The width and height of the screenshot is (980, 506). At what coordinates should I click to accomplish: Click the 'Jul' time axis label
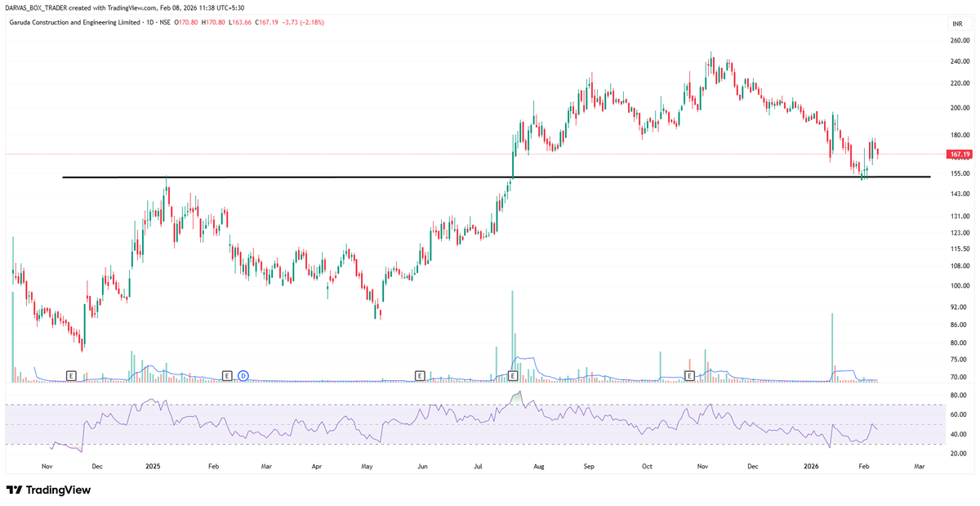(x=478, y=466)
